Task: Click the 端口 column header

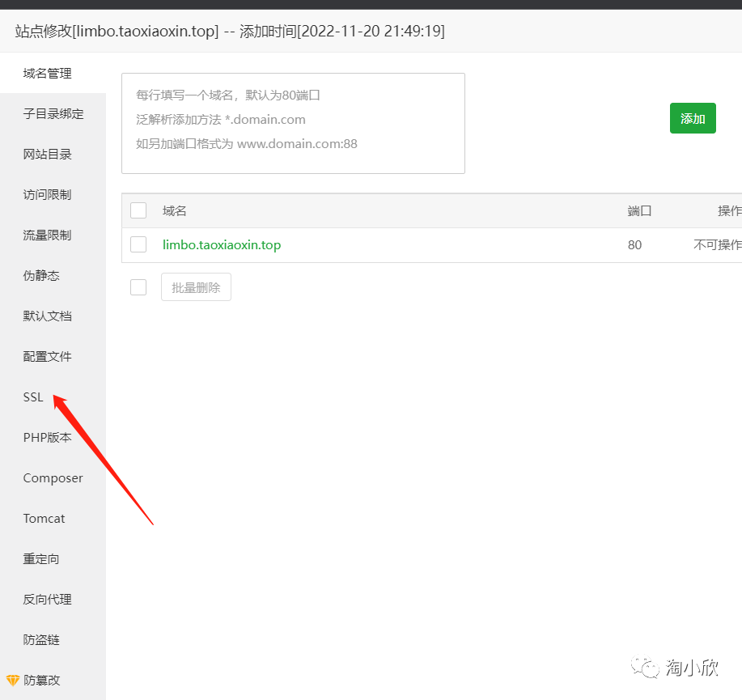Action: (x=639, y=210)
